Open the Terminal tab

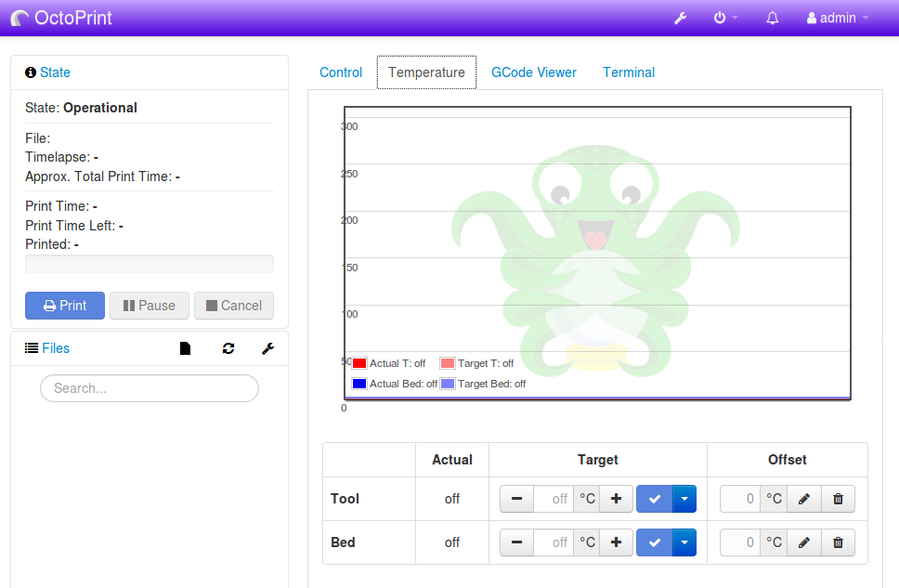pos(629,72)
